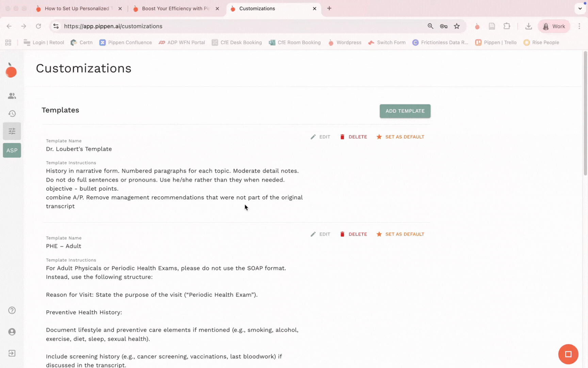
Task: Click the address bar URL field
Action: tap(238, 26)
